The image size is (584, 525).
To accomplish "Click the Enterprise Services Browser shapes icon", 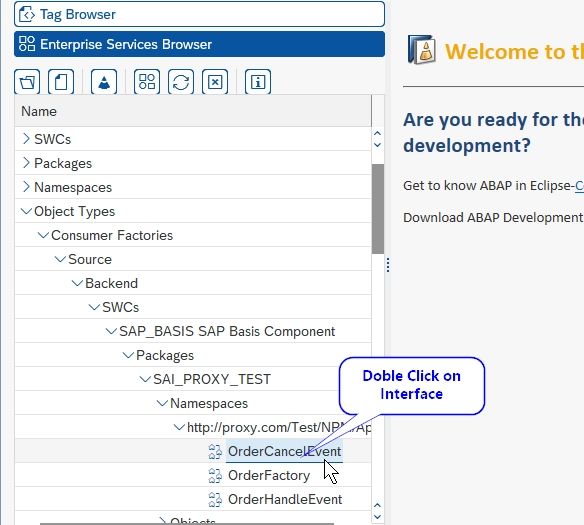I will click(27, 44).
